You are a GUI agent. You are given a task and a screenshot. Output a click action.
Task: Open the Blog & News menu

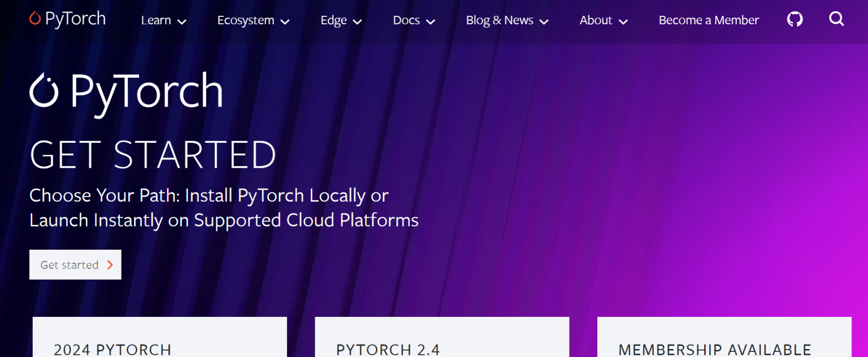tap(500, 20)
